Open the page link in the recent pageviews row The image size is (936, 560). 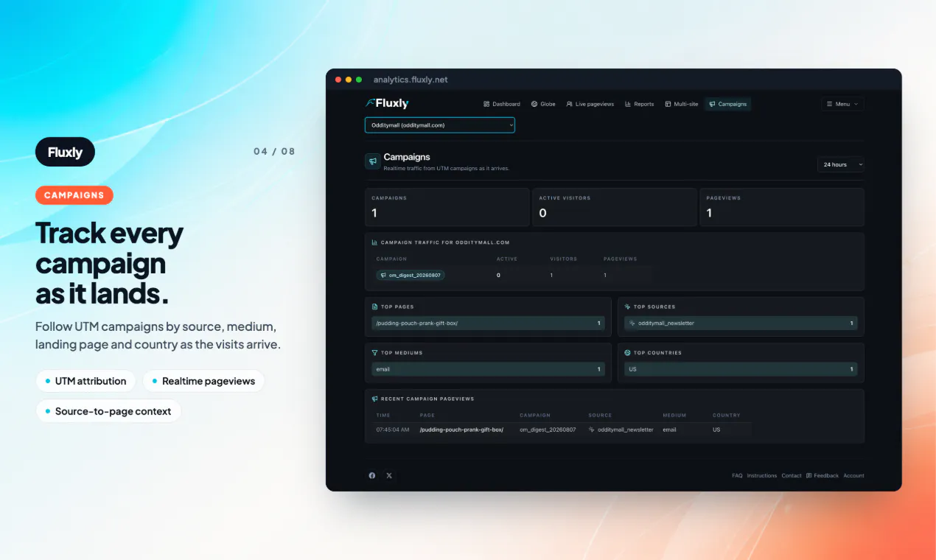click(x=461, y=430)
